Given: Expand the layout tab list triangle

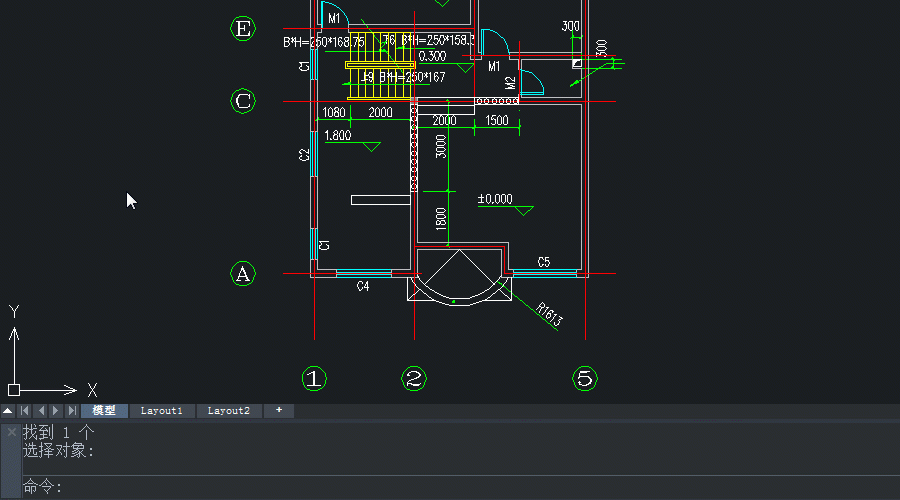Looking at the screenshot, I should tap(7, 411).
